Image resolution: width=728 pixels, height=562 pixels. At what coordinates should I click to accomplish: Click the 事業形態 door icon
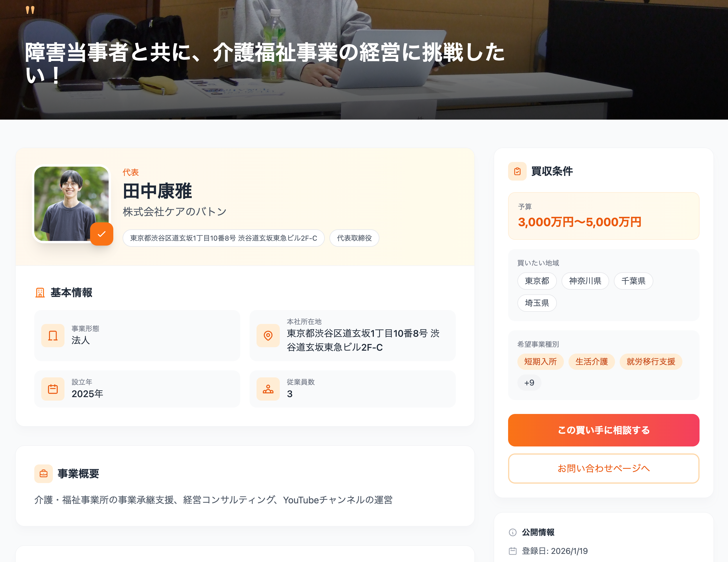tap(53, 335)
